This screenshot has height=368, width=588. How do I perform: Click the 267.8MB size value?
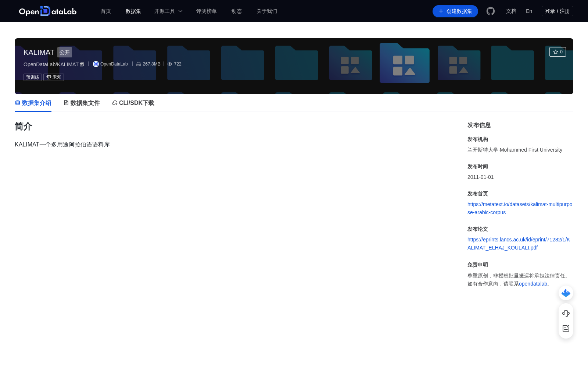(151, 64)
